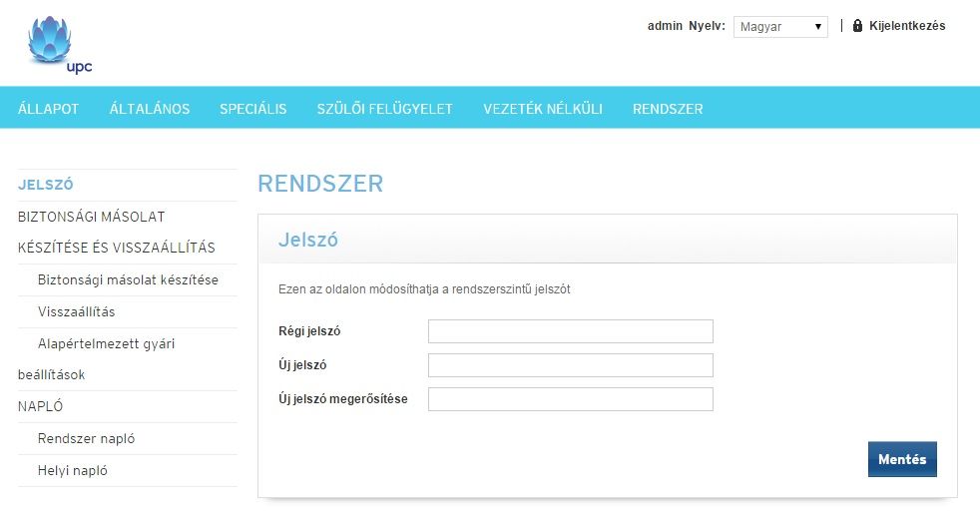Image resolution: width=980 pixels, height=528 pixels.
Task: Click the Jelszó panel heading
Action: [x=308, y=240]
